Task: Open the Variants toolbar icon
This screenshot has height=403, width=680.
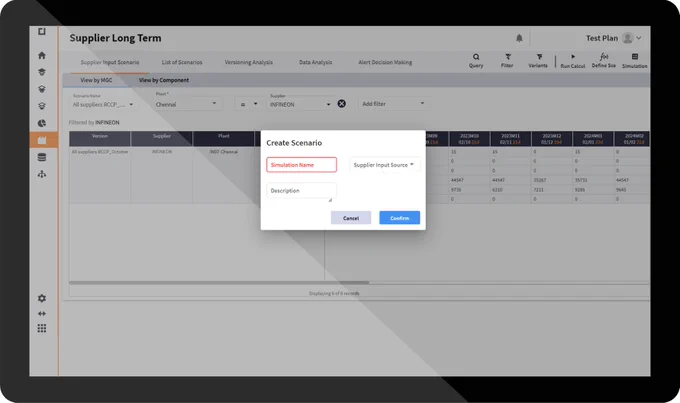Action: pos(538,60)
